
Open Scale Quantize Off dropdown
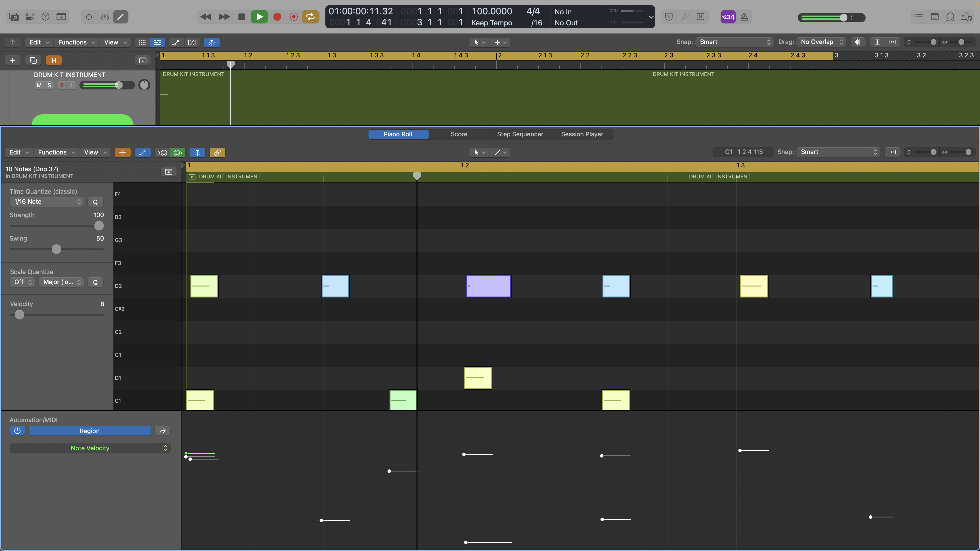pos(22,282)
